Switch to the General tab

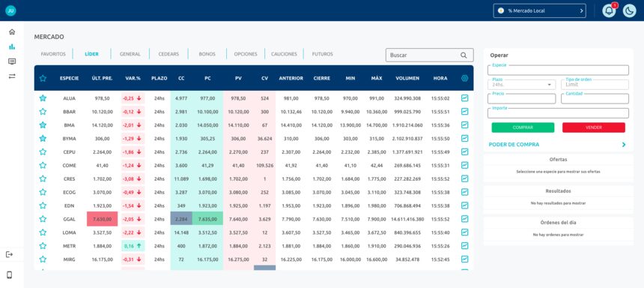coord(130,54)
